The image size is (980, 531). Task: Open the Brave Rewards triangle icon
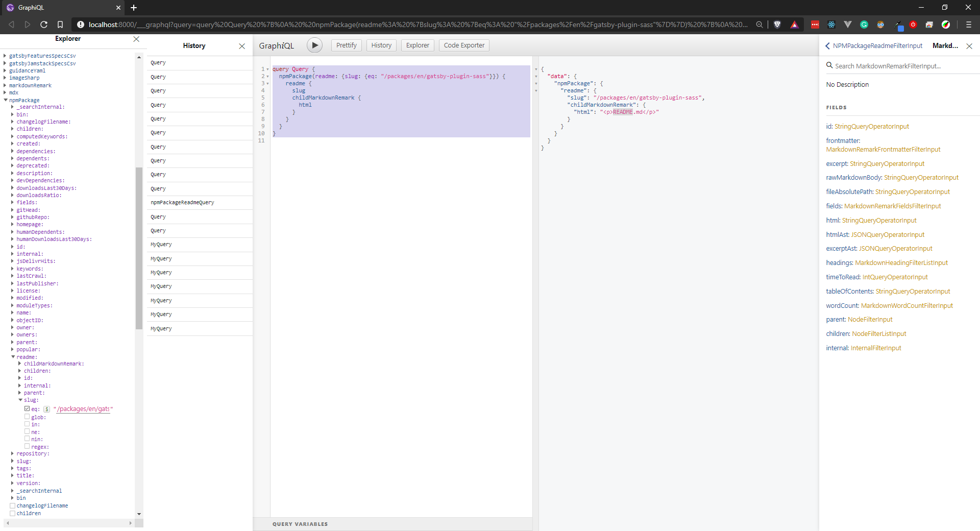coord(794,25)
